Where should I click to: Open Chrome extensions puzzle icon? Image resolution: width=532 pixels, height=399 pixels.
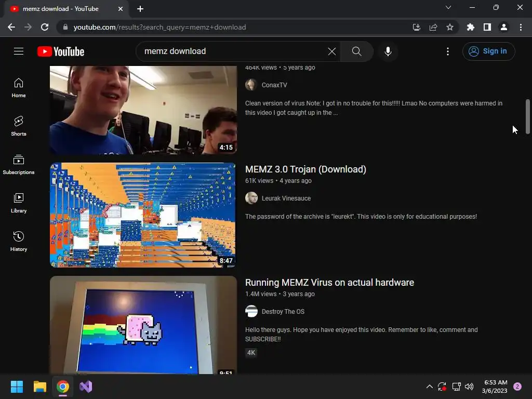[471, 27]
